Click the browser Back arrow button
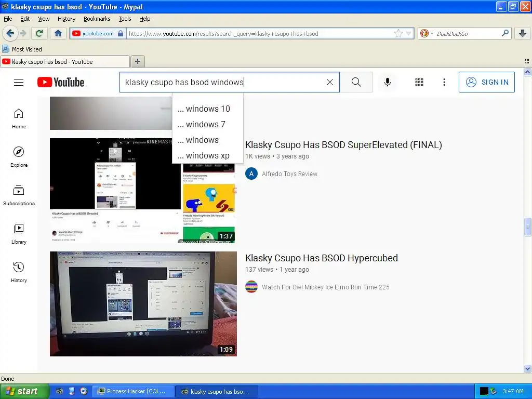The width and height of the screenshot is (532, 399). [10, 33]
